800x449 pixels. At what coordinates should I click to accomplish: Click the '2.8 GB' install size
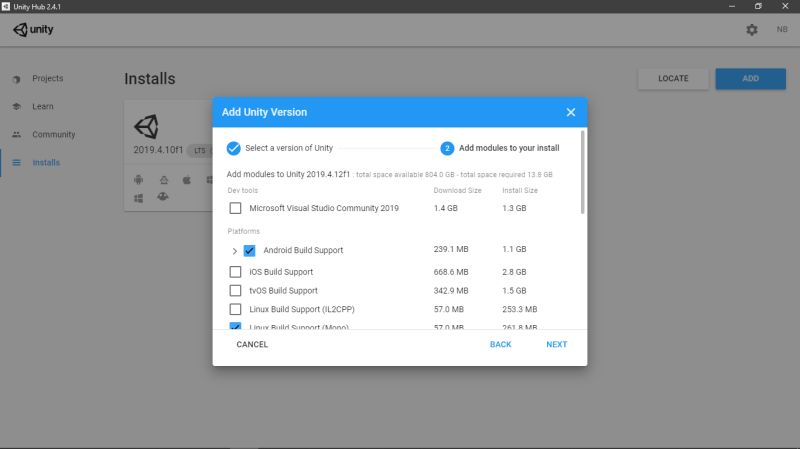514,272
